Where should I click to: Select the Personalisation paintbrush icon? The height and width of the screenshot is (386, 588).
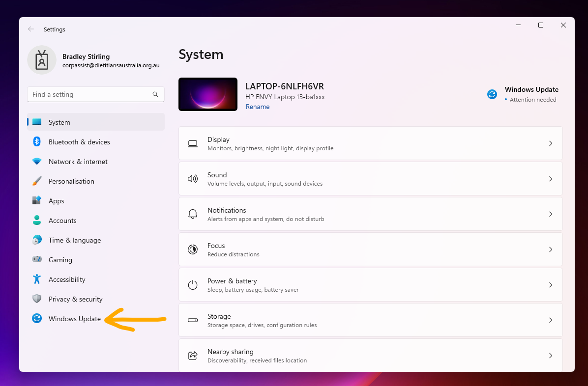point(37,181)
